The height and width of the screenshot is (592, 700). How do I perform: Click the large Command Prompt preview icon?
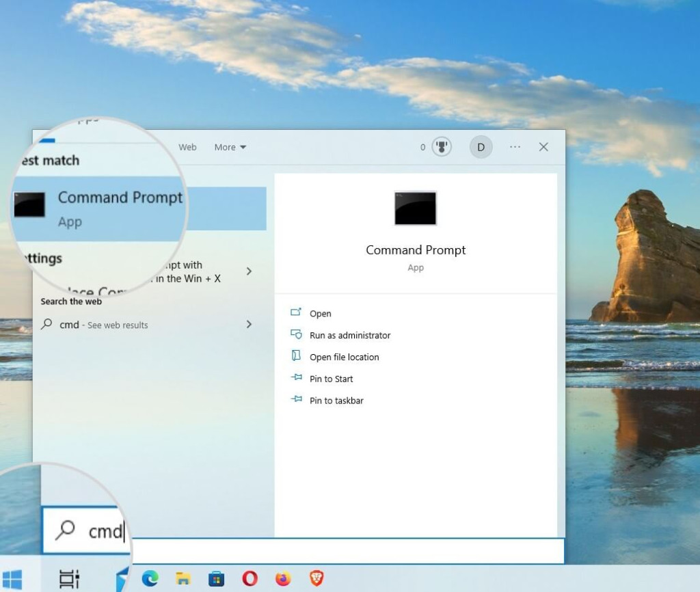pyautogui.click(x=415, y=208)
